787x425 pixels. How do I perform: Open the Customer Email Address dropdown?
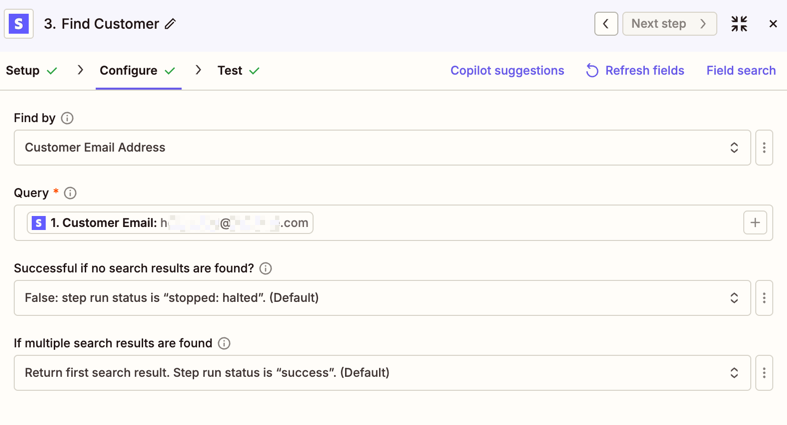pyautogui.click(x=382, y=148)
